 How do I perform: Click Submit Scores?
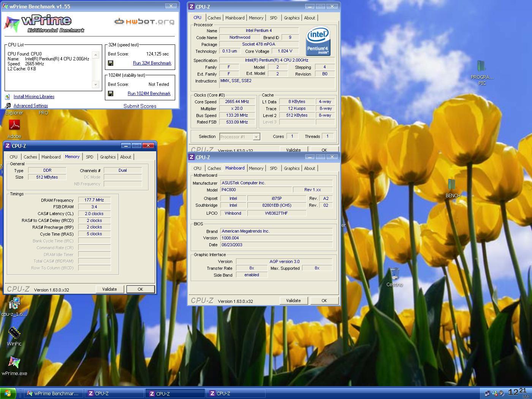(x=140, y=106)
